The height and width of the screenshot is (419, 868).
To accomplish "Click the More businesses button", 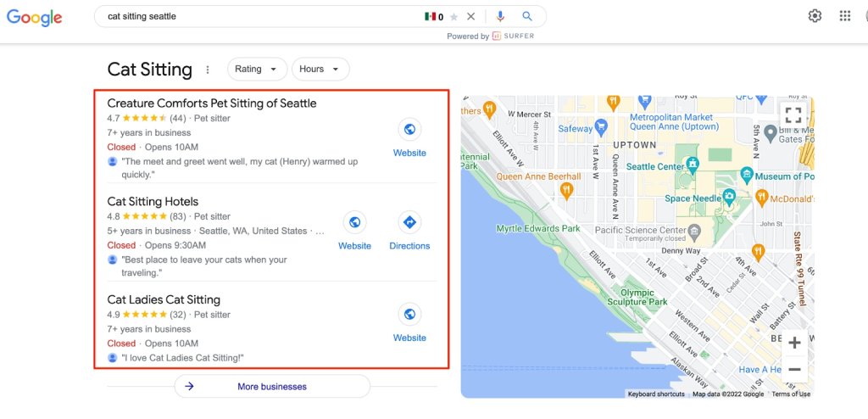I will (x=272, y=386).
